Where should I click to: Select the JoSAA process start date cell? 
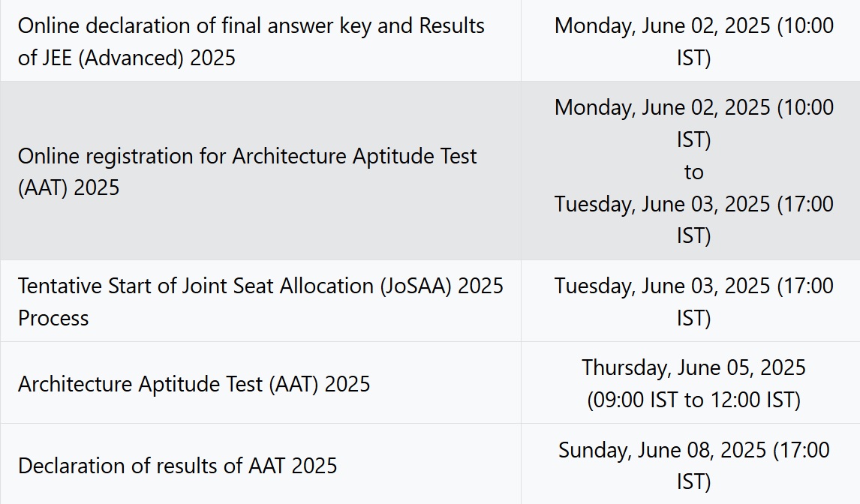click(x=693, y=301)
